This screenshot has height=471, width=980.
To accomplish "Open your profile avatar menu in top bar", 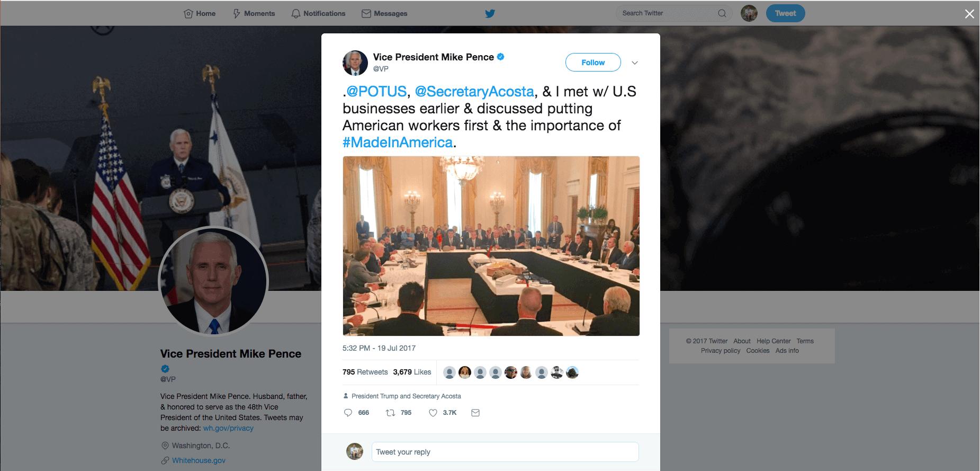I will (x=749, y=13).
